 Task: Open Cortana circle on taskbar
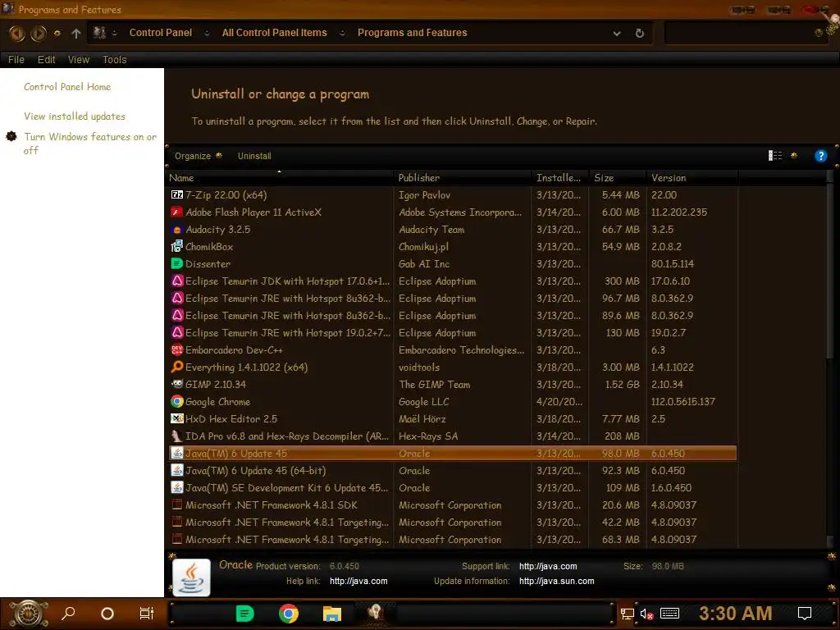coord(107,614)
